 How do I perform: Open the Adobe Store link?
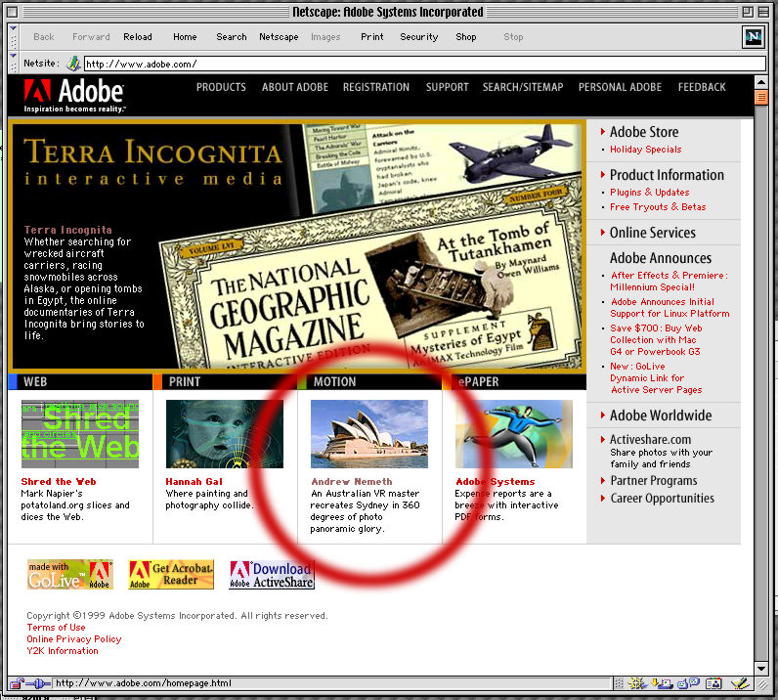coord(644,132)
